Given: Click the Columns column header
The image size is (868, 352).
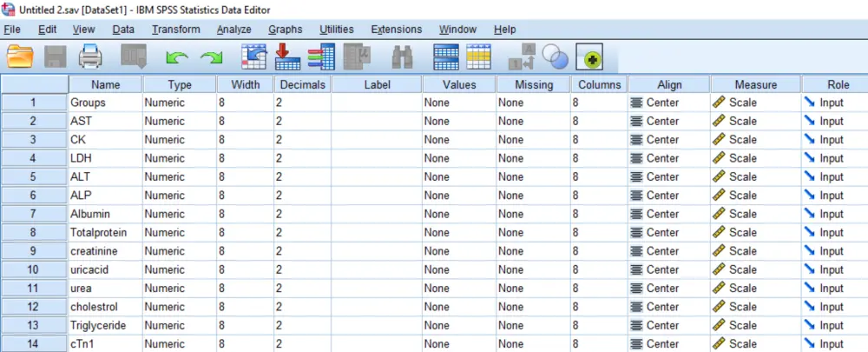Looking at the screenshot, I should (x=600, y=85).
